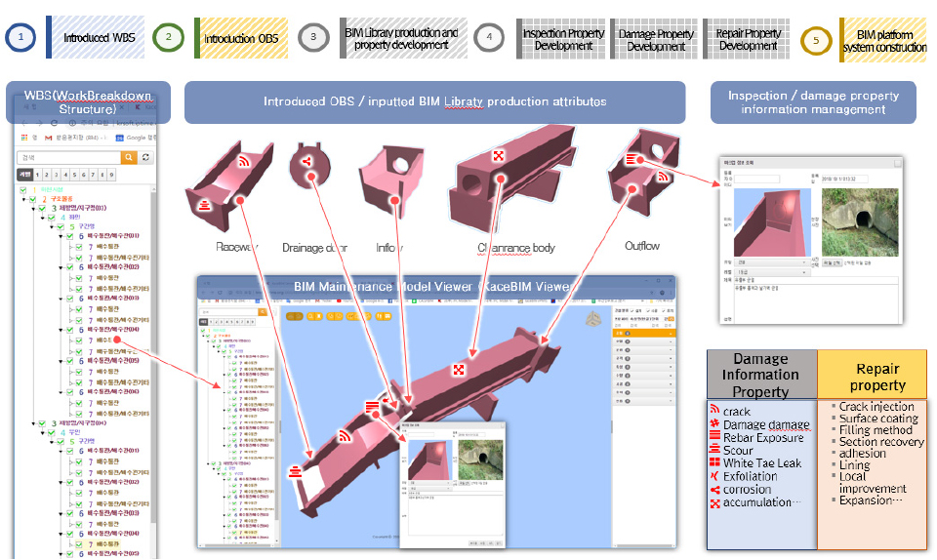Toggle checkbox of first level 4 node
937x560 pixels.
click(52, 218)
